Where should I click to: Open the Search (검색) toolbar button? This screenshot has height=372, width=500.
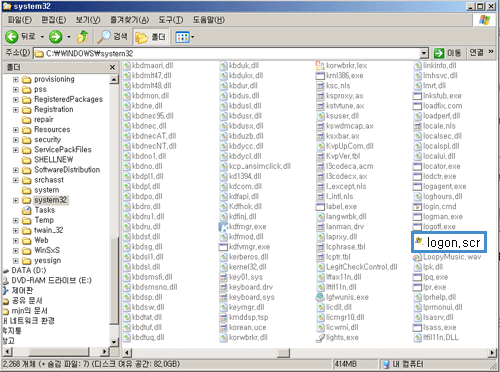pyautogui.click(x=112, y=37)
